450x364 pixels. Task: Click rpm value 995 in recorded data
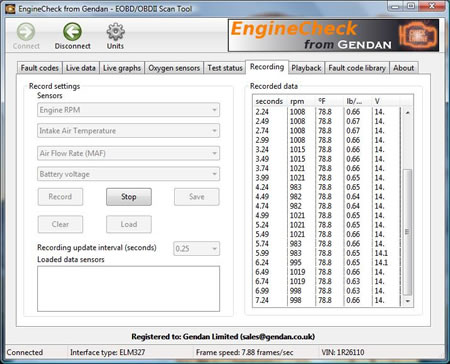[296, 263]
